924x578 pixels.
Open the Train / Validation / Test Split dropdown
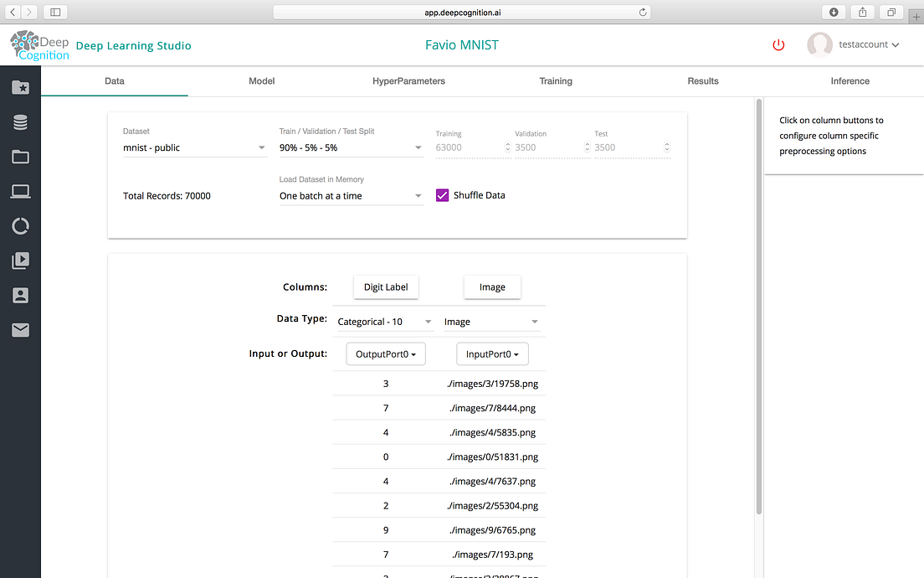point(352,147)
